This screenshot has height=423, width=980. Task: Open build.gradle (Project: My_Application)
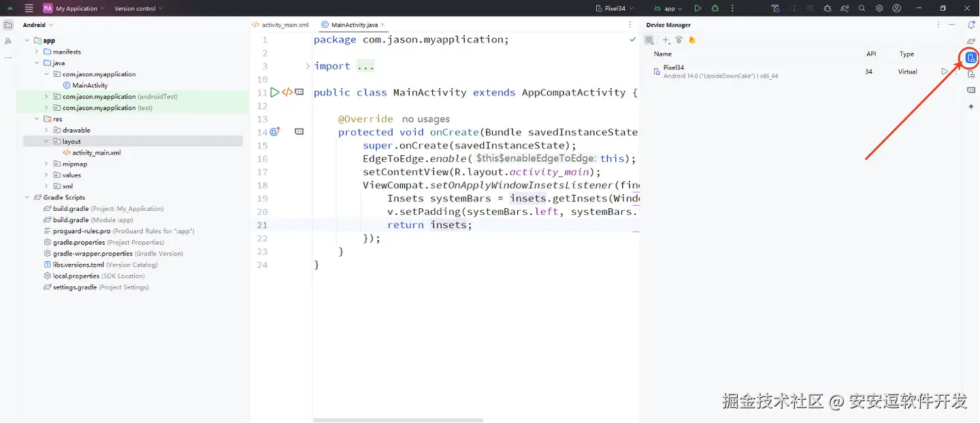pyautogui.click(x=103, y=209)
